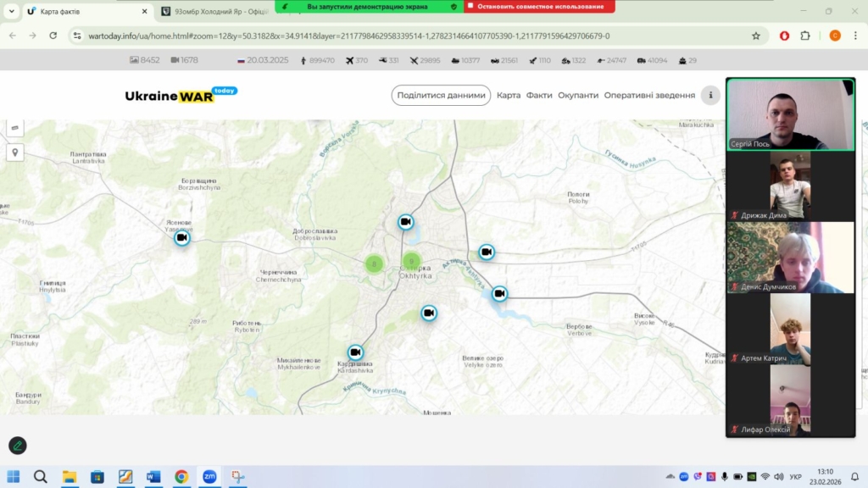Switch to the 93омбр Холодний Яр tab
868x488 pixels.
216,12
